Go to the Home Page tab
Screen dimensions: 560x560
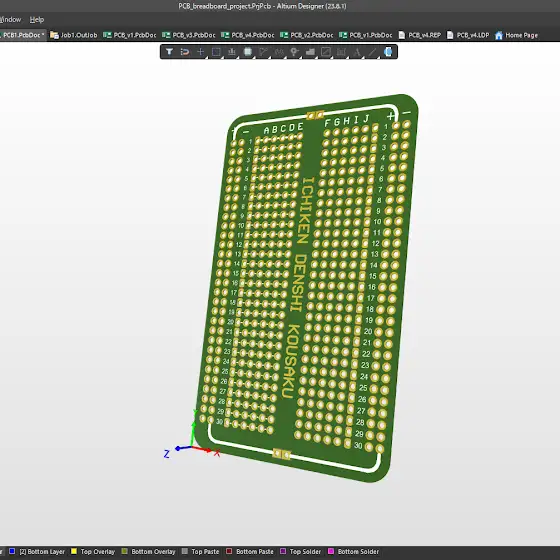tap(516, 35)
